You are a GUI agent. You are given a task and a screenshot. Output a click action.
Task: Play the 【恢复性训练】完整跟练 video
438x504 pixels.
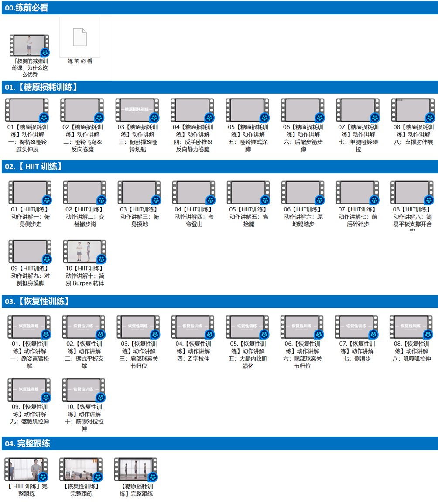(81, 469)
